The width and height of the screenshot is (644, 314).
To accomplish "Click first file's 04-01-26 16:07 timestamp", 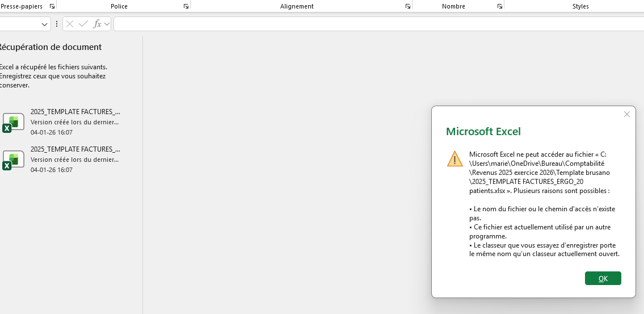I will click(x=51, y=132).
